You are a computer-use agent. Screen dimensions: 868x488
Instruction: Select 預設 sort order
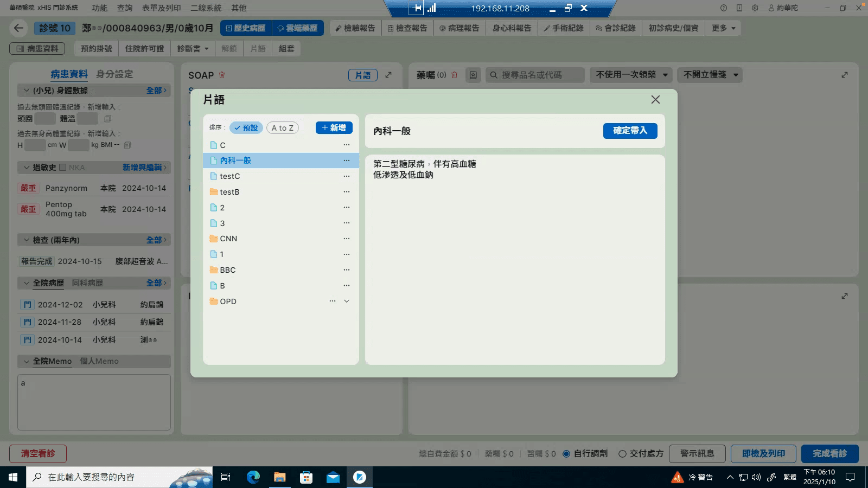pyautogui.click(x=246, y=128)
